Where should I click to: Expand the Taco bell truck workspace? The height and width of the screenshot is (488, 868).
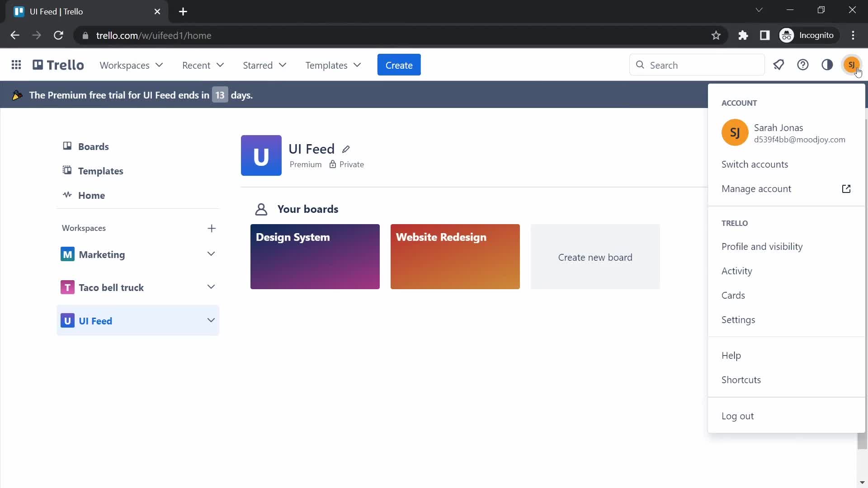point(211,288)
